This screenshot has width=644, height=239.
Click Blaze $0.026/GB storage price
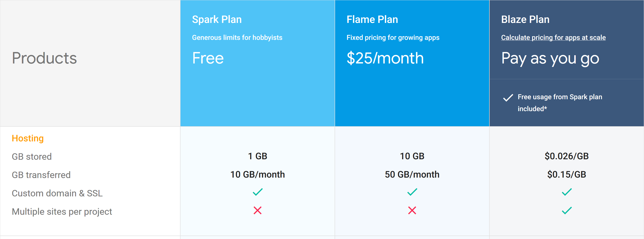click(566, 156)
